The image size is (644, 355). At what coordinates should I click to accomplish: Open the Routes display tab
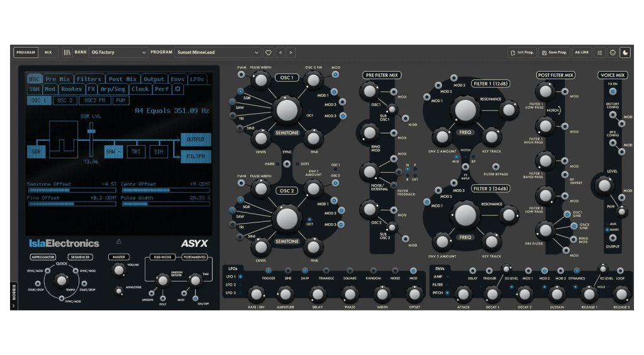tap(72, 89)
